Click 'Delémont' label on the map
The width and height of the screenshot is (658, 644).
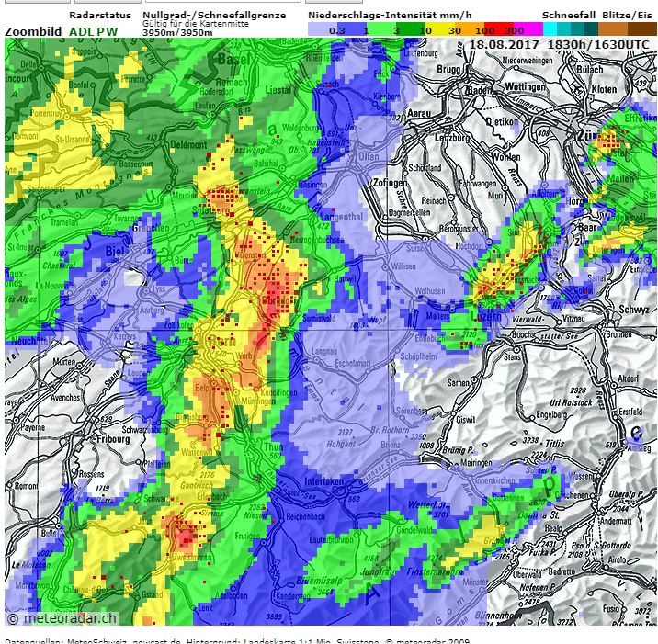pyautogui.click(x=188, y=145)
